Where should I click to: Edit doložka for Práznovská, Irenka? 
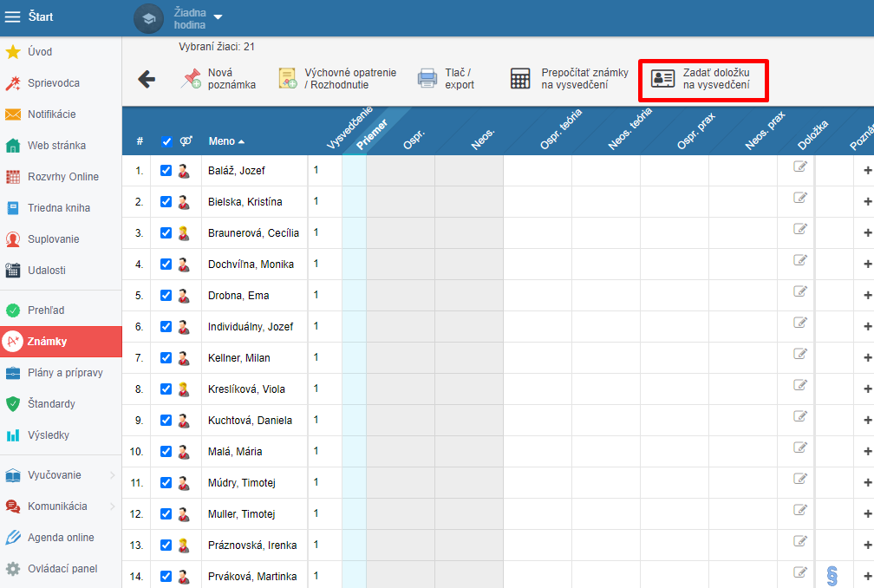click(x=799, y=541)
